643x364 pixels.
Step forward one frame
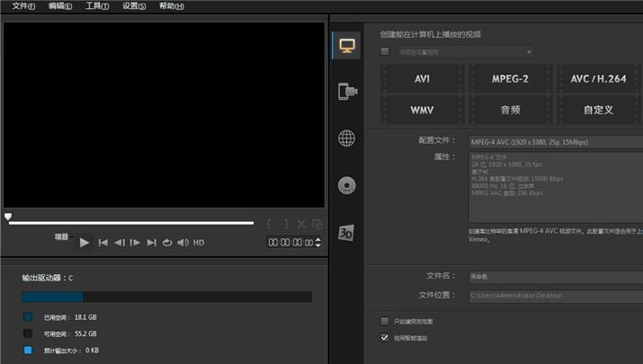(x=135, y=243)
